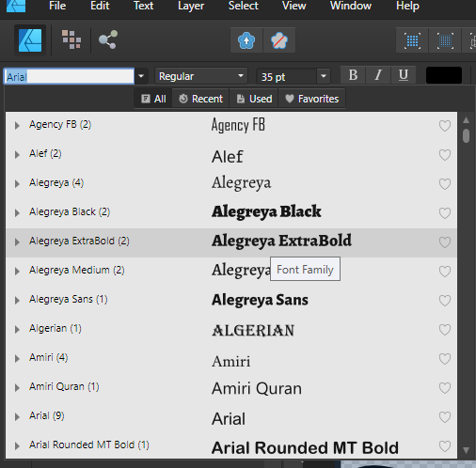476x468 pixels.
Task: Toggle Underline text formatting
Action: point(404,75)
